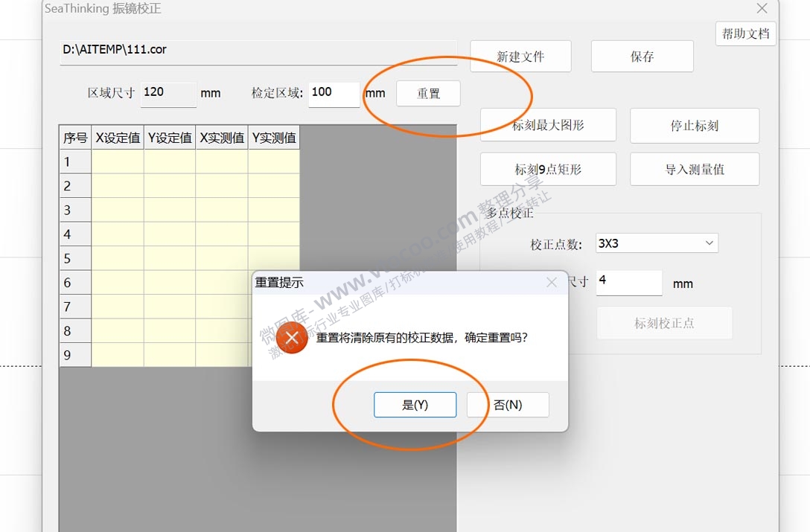Click the 保存 save button
The width and height of the screenshot is (810, 532).
(641, 56)
